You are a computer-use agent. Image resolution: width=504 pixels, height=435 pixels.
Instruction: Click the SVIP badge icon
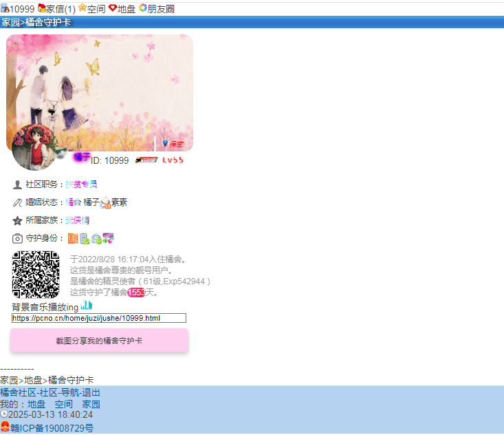(x=146, y=160)
